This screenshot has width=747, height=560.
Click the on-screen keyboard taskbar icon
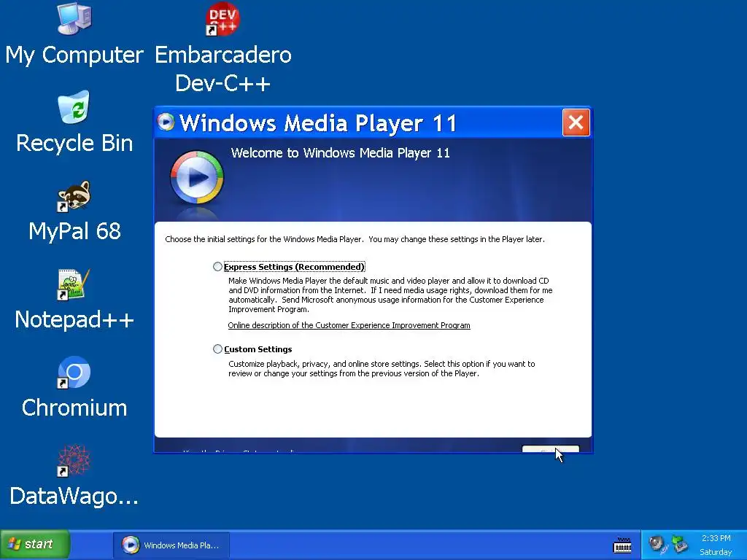[622, 545]
